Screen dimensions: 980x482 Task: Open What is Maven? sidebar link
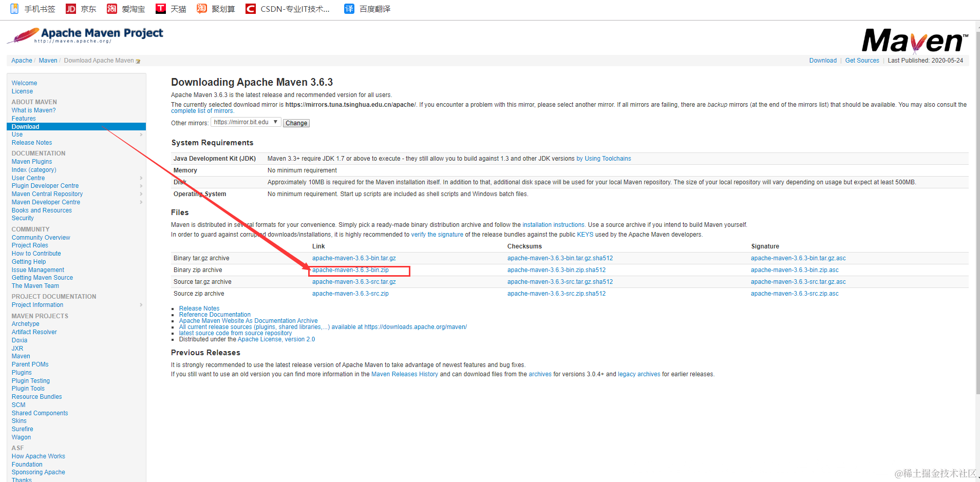[x=33, y=110]
